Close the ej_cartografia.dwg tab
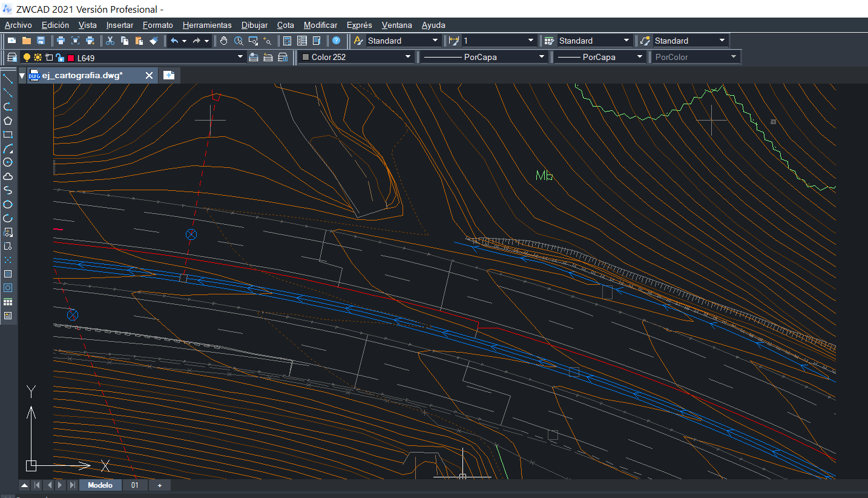The image size is (868, 498). point(150,75)
